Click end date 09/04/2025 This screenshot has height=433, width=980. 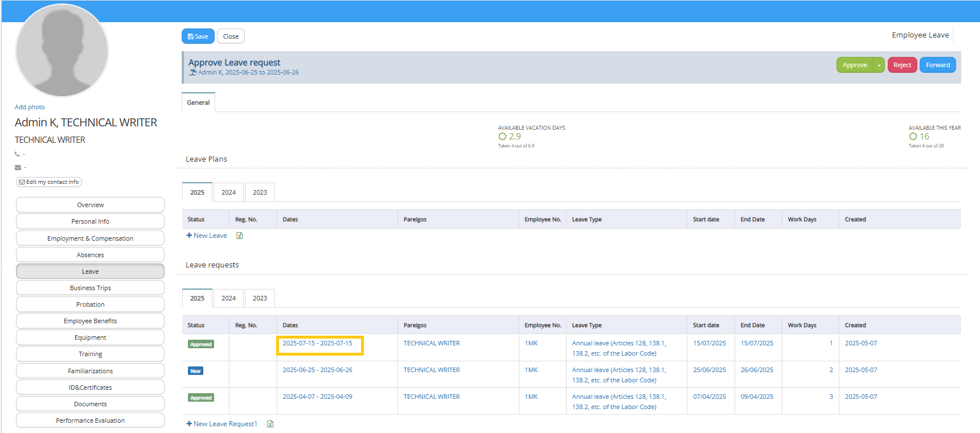click(x=757, y=397)
